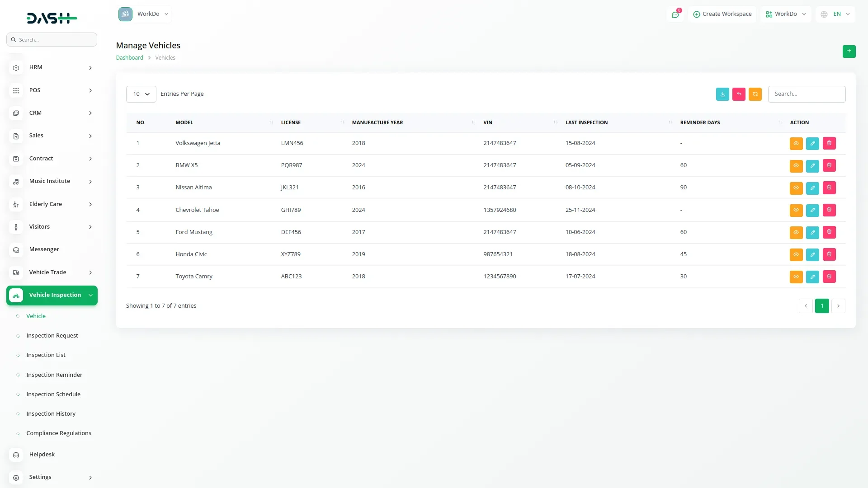Edit the BMW X5 vehicle row
868x488 pixels.
(812, 165)
